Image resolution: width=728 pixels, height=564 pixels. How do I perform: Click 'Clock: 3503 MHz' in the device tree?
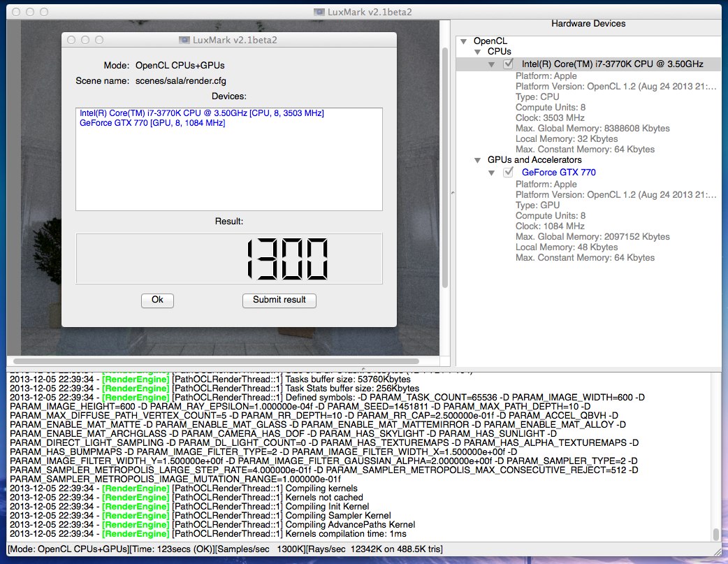[550, 118]
